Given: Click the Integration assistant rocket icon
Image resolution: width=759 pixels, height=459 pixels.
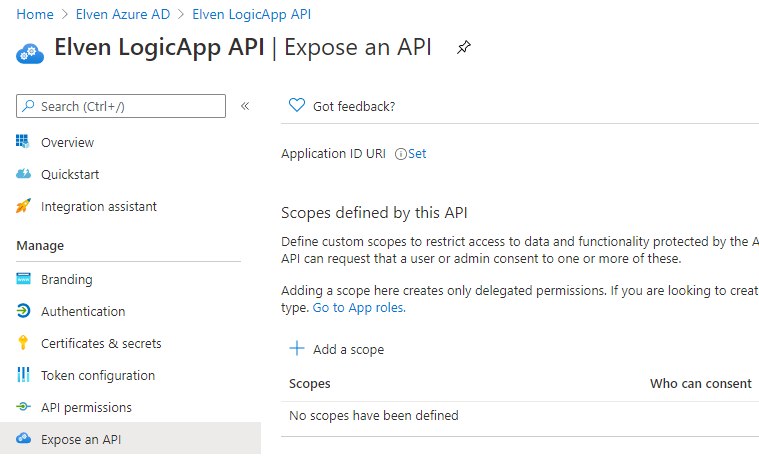Looking at the screenshot, I should click(23, 206).
